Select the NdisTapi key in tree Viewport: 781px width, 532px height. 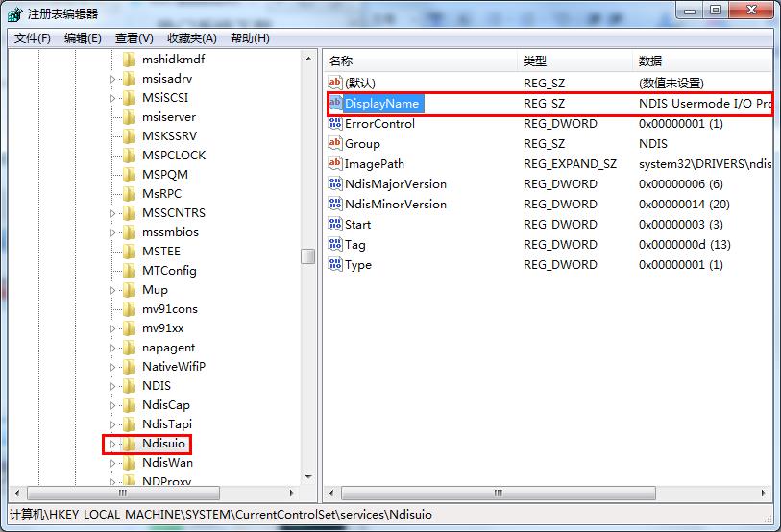(167, 424)
